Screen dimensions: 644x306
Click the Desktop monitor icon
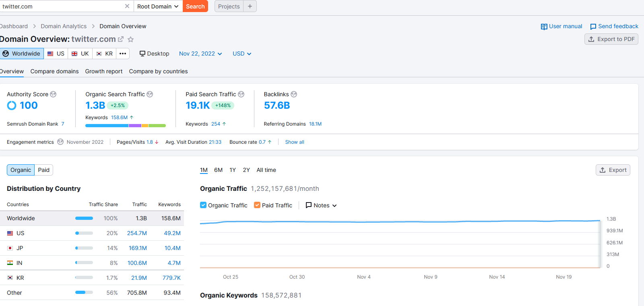[142, 54]
